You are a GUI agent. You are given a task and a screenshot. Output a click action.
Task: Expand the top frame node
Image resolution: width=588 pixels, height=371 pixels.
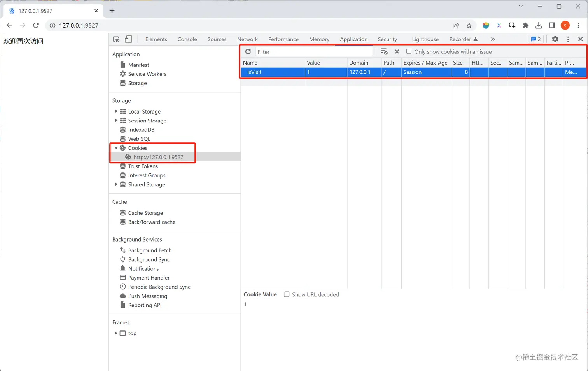click(116, 333)
